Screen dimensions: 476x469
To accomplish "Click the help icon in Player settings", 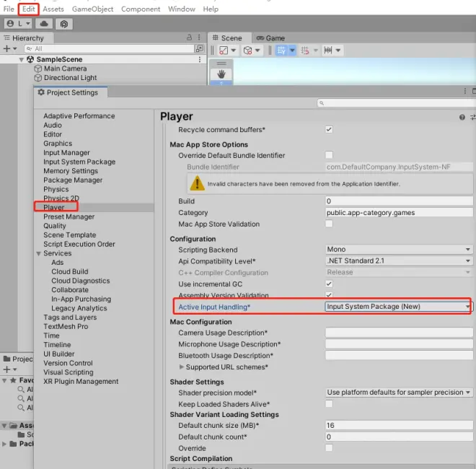I will 462,117.
